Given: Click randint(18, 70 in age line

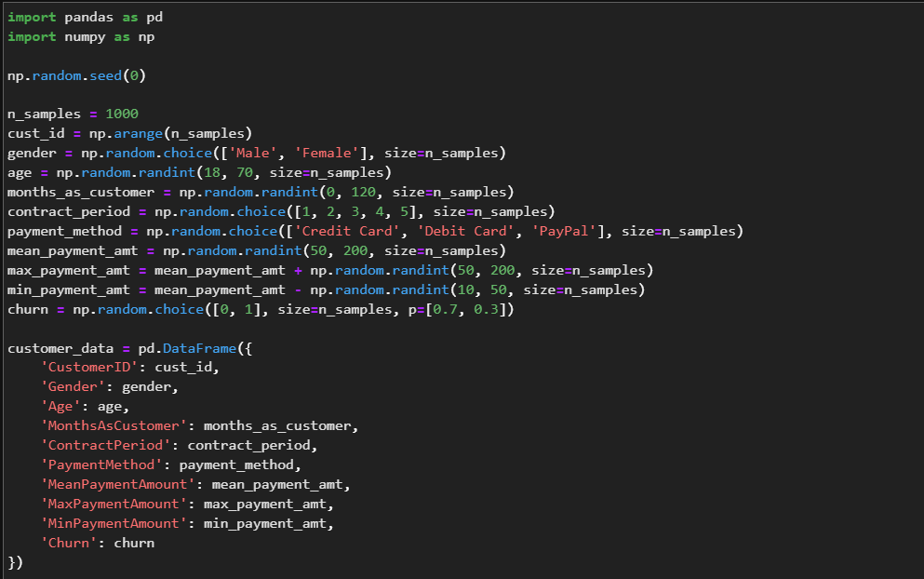Looking at the screenshot, I should pyautogui.click(x=195, y=173).
